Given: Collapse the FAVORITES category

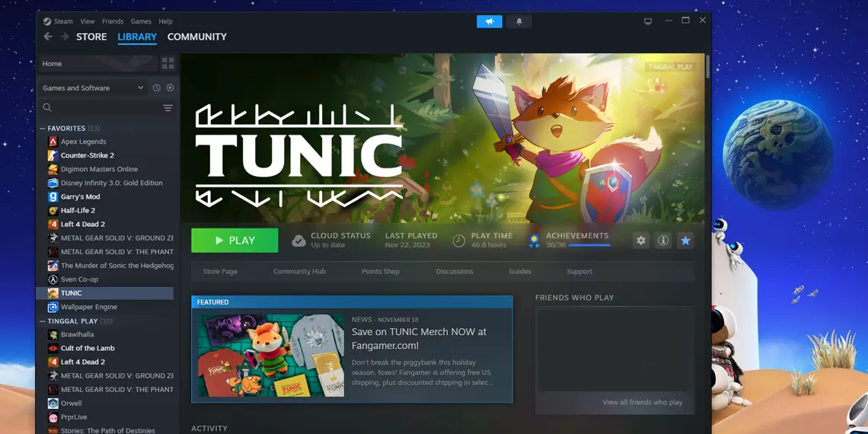Looking at the screenshot, I should tap(42, 129).
